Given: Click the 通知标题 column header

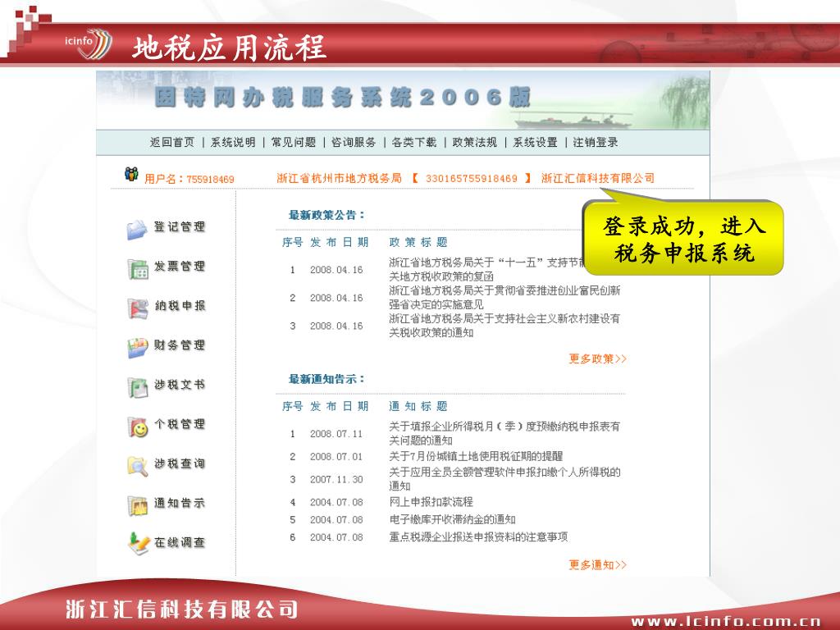Looking at the screenshot, I should pyautogui.click(x=418, y=406).
